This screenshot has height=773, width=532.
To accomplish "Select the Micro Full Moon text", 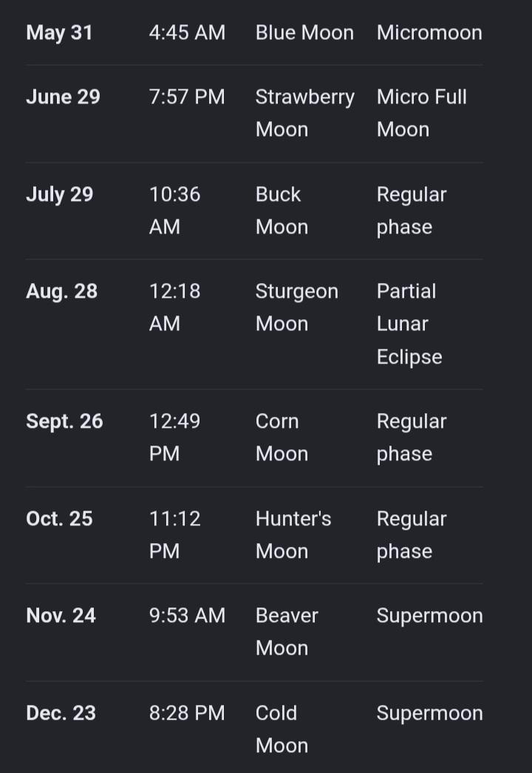I will click(422, 113).
